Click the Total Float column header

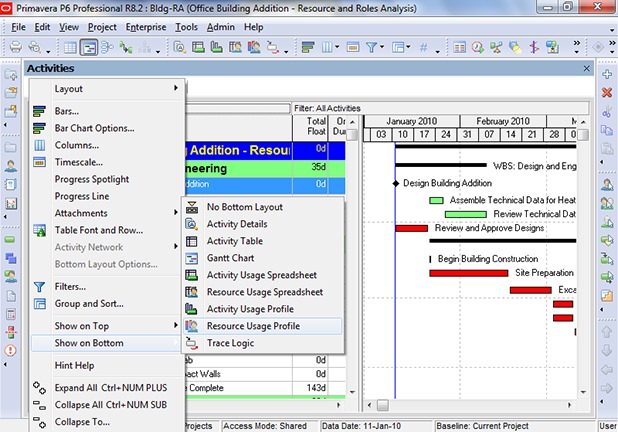coord(310,127)
